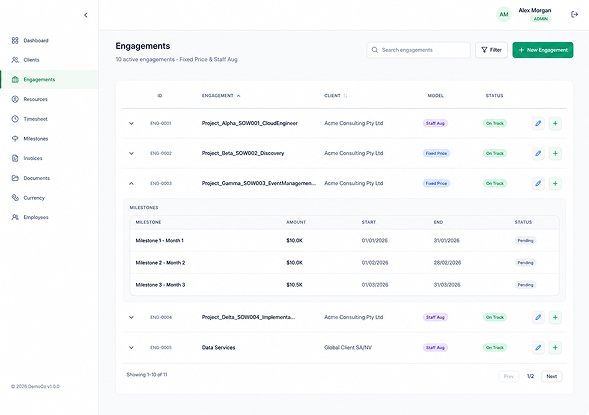Add item to Data Services row
The width and height of the screenshot is (589, 415).
[555, 348]
